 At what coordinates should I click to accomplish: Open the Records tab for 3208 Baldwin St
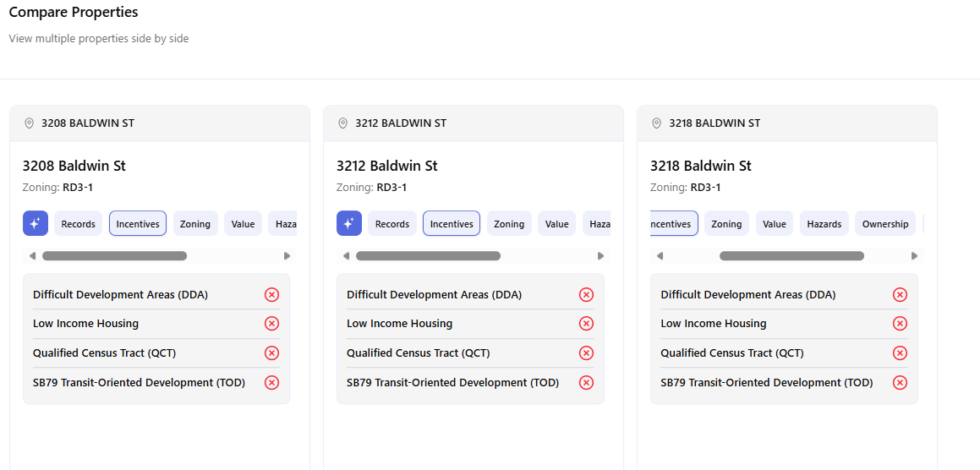pos(78,224)
